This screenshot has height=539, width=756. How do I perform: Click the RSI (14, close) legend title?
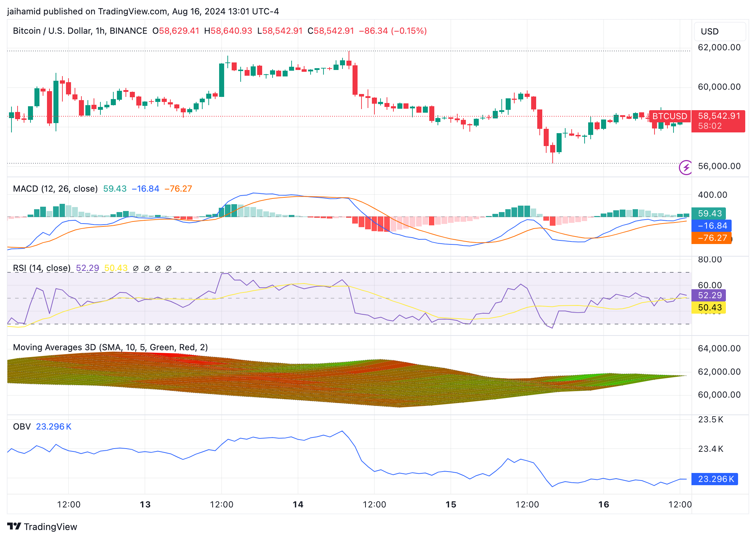click(x=42, y=268)
